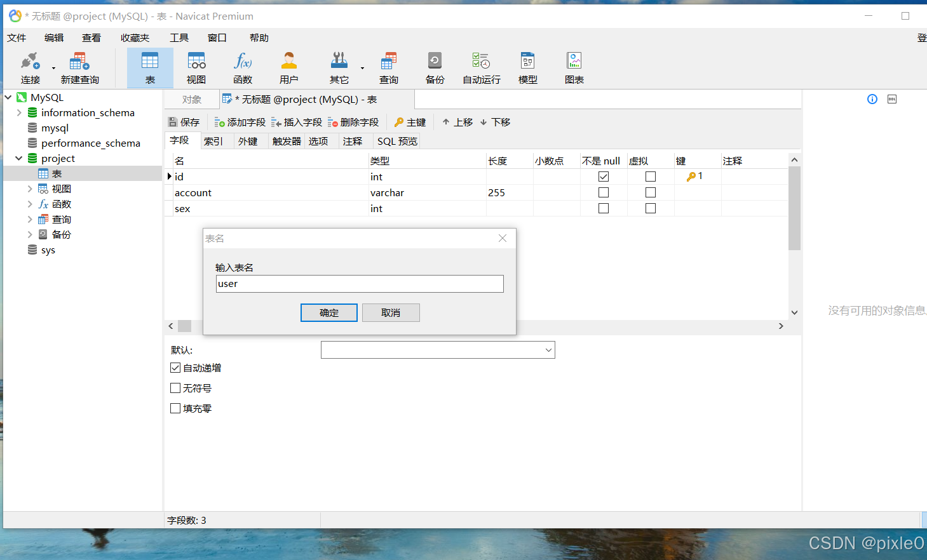Toggle Not null checkbox for account row
927x560 pixels.
pos(604,192)
